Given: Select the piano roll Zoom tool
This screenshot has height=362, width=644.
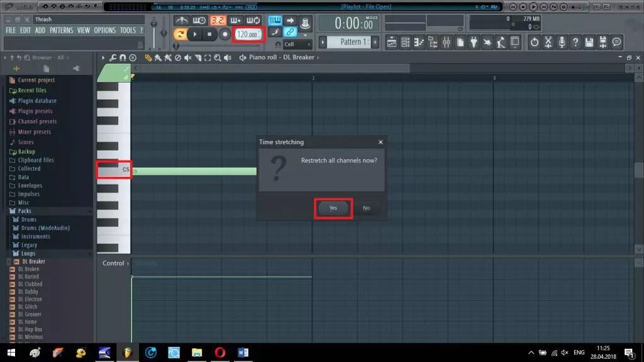Looking at the screenshot, I should (x=217, y=57).
